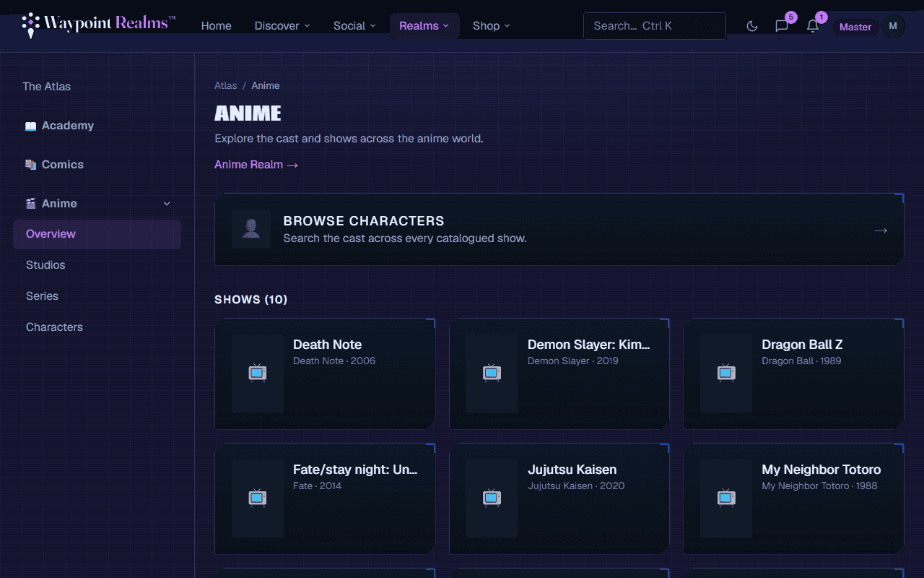Open the Dragon Ball Z show card
This screenshot has height=578, width=924.
pos(793,374)
